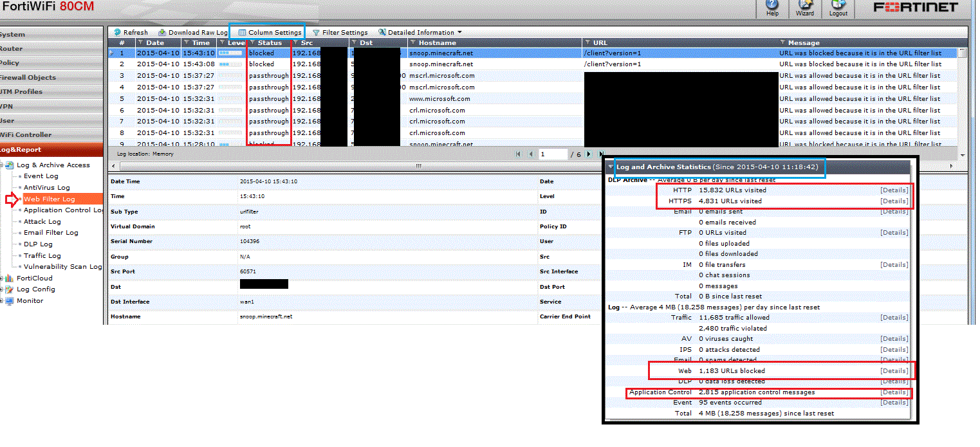Open Email Filter Log in the tree
Image resolution: width=980 pixels, height=447 pixels.
pos(51,232)
